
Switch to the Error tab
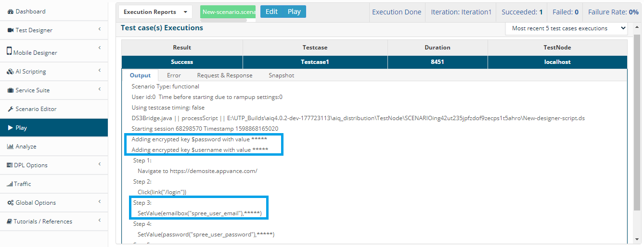click(x=174, y=75)
